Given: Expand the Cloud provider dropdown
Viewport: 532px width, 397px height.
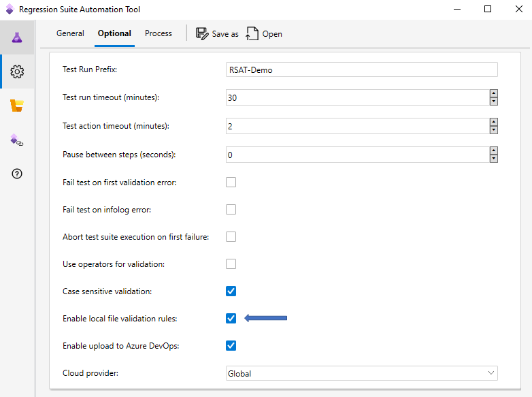Looking at the screenshot, I should (491, 373).
